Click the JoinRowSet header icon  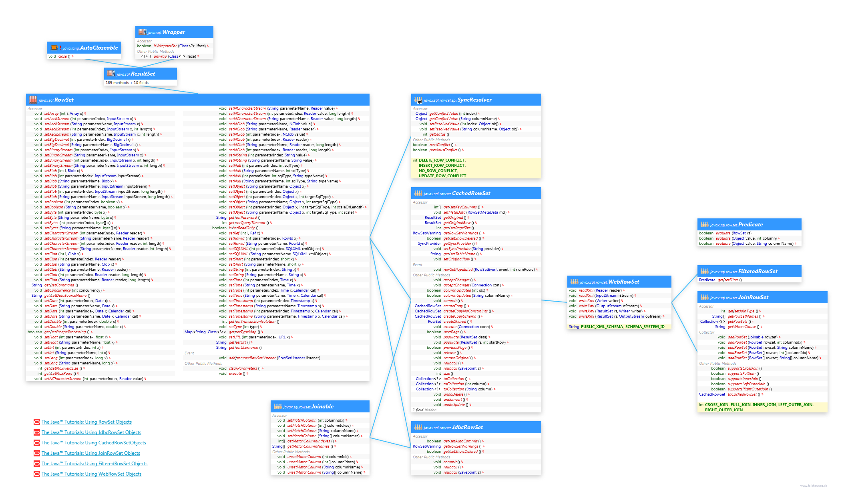point(704,297)
